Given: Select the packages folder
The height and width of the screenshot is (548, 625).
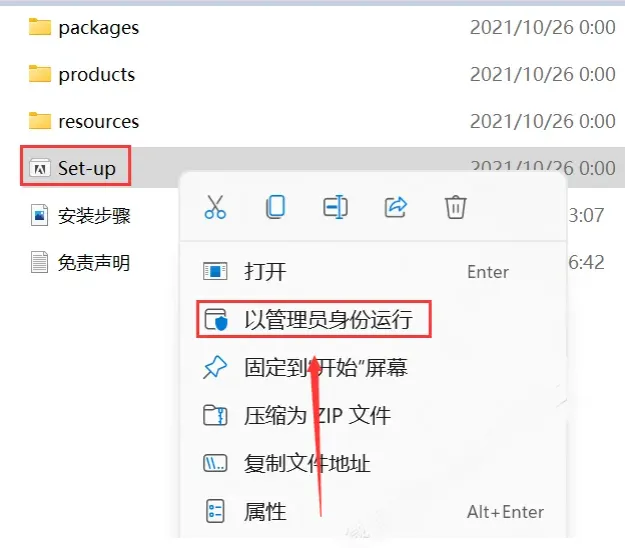Looking at the screenshot, I should pyautogui.click(x=84, y=27).
